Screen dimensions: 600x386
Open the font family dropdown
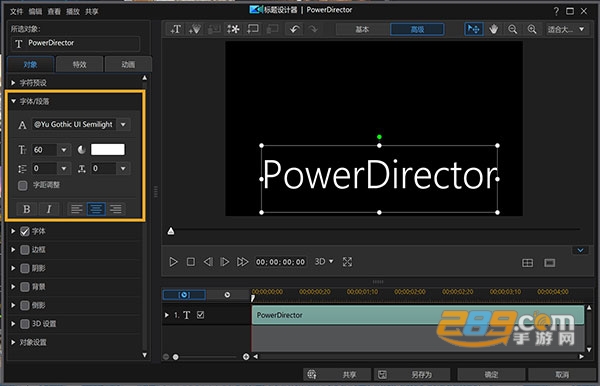click(123, 124)
